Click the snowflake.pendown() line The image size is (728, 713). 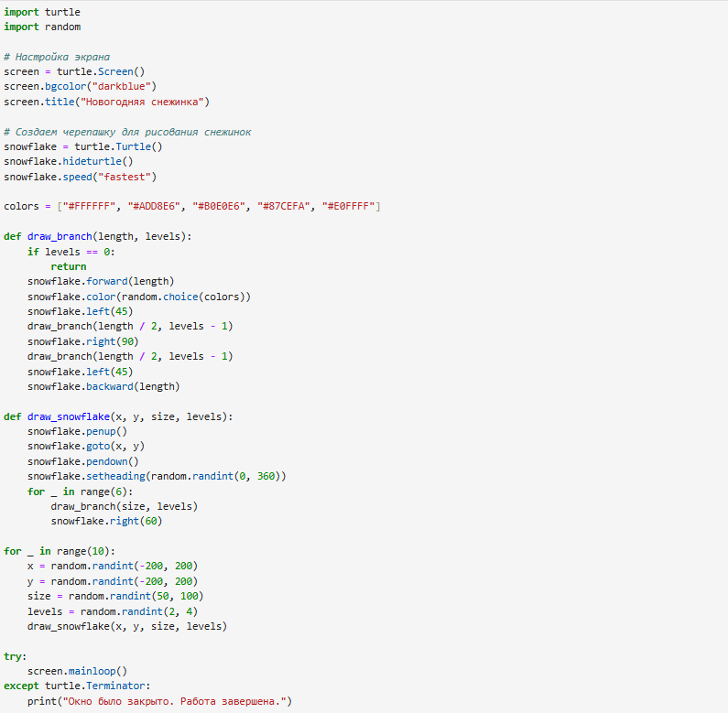tap(83, 462)
